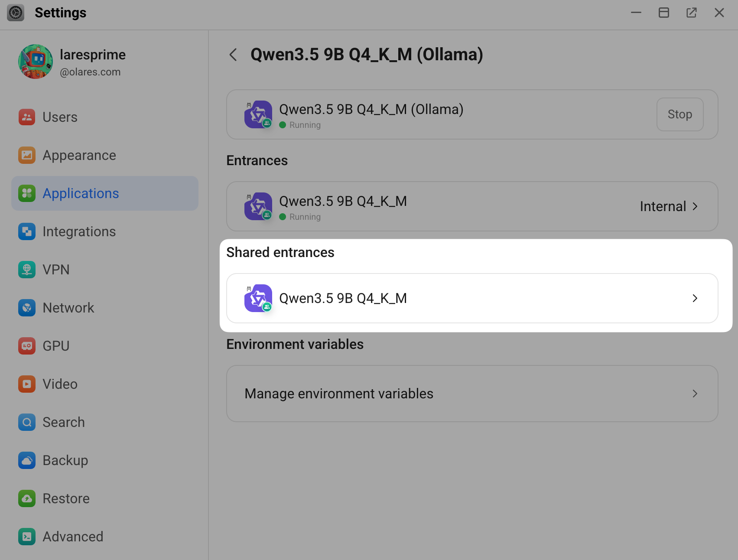Image resolution: width=738 pixels, height=560 pixels.
Task: Open the Search menu item
Action: [64, 422]
